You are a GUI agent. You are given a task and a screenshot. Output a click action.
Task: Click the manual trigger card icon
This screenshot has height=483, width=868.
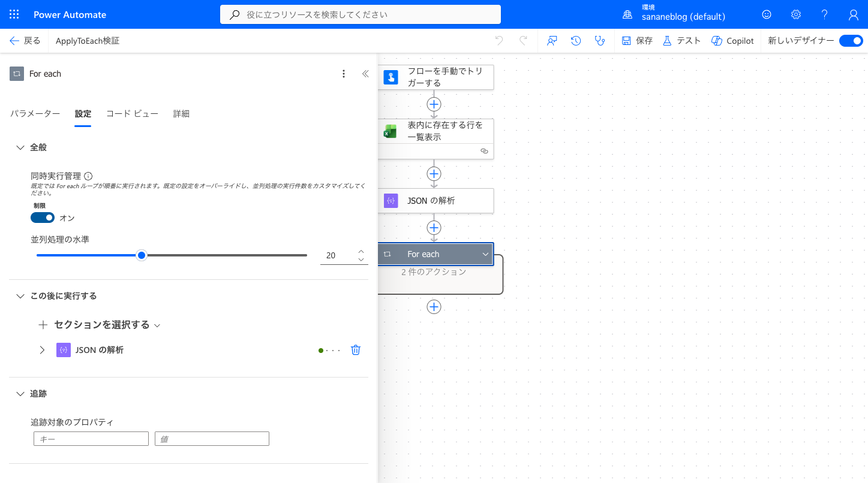click(391, 77)
